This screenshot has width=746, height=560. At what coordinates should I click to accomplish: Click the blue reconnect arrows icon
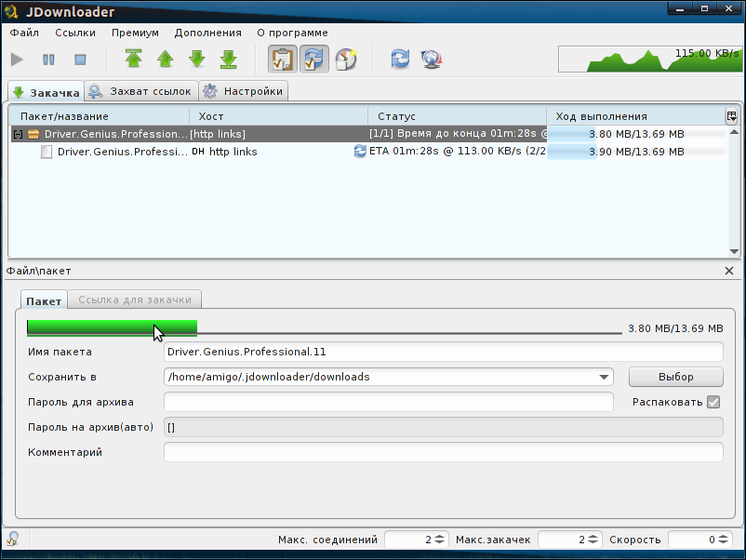(400, 59)
